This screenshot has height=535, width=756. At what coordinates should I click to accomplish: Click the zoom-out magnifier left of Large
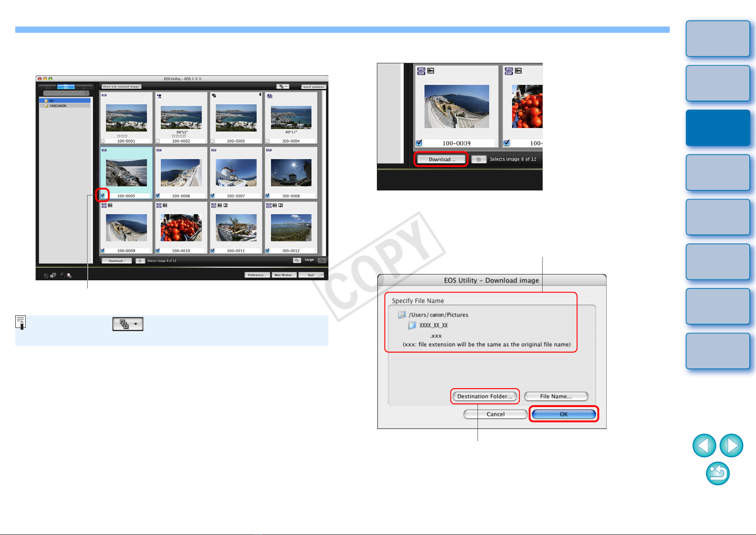(297, 260)
